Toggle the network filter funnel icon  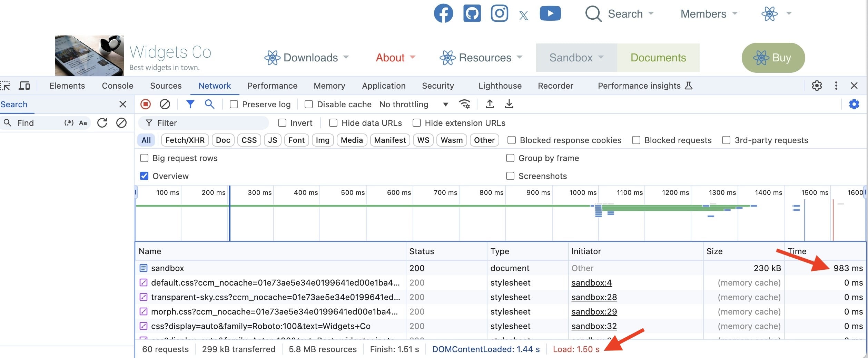tap(190, 104)
